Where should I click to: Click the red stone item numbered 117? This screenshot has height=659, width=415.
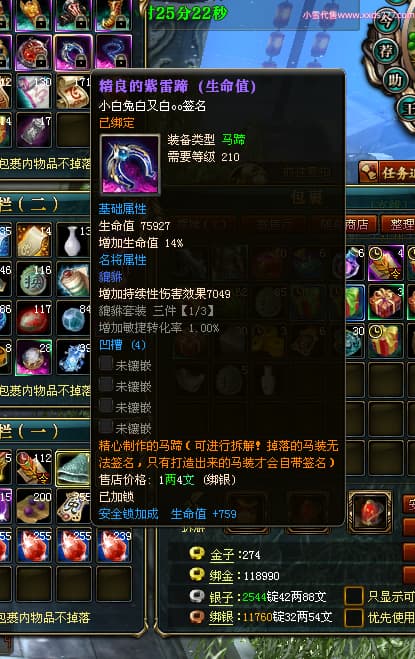(x=34, y=319)
